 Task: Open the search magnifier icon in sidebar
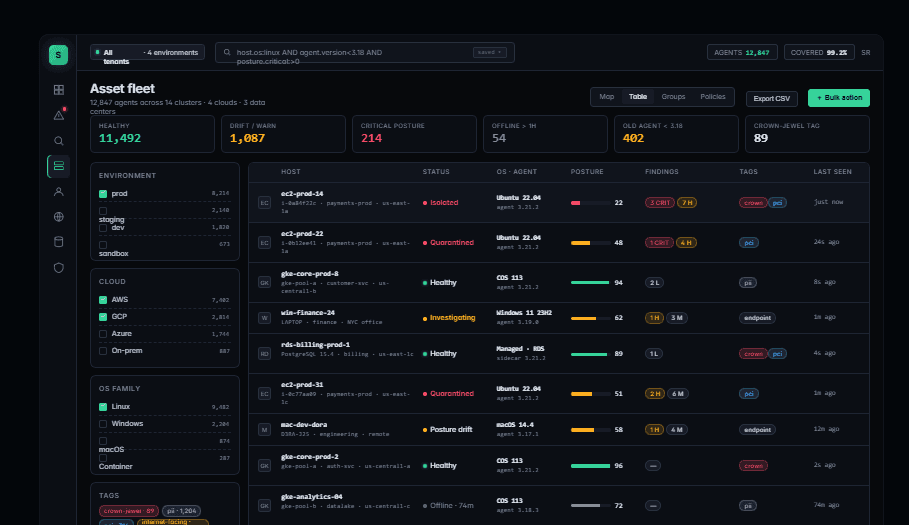point(59,141)
